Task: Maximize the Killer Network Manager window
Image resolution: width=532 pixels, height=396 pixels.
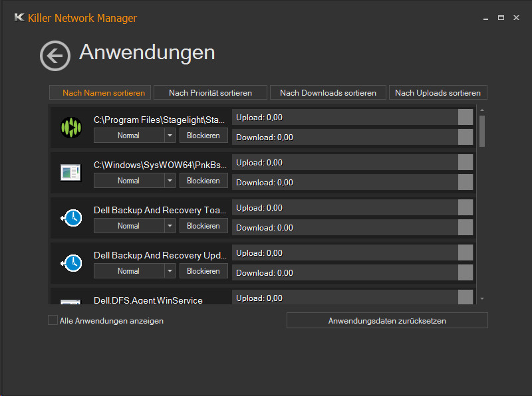Action: coord(501,18)
